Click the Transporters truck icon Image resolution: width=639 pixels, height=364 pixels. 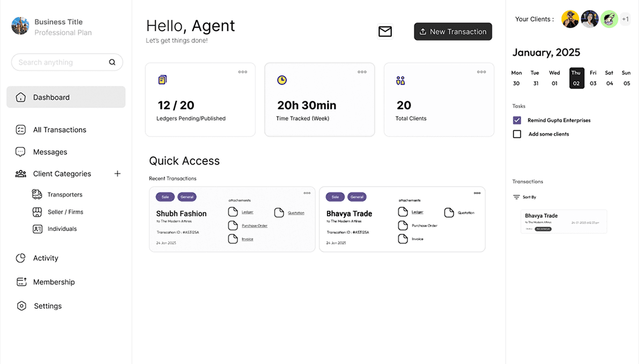[x=36, y=194]
